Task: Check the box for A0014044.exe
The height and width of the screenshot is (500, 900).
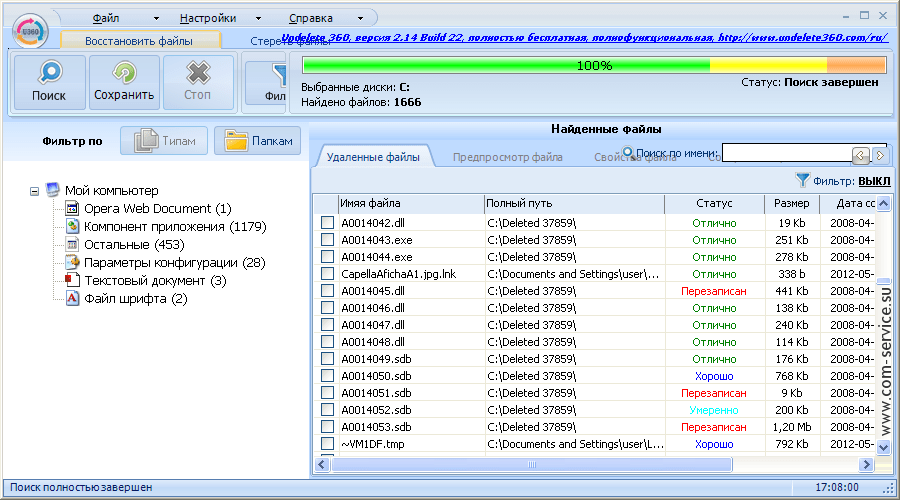Action: 327,257
